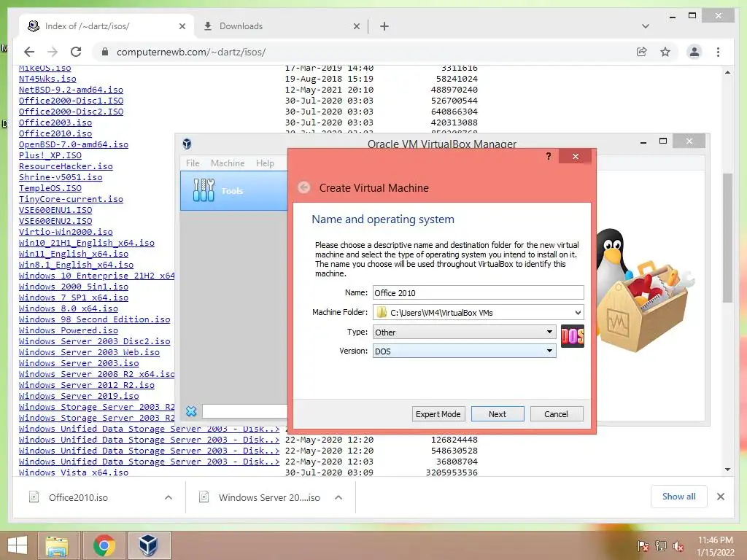Expand options for Office2010.iso download
This screenshot has width=747, height=560.
click(169, 497)
